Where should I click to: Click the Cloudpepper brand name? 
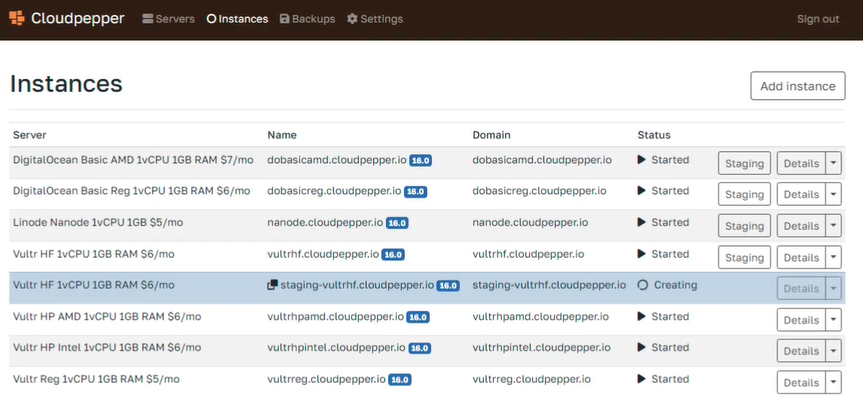pos(78,18)
